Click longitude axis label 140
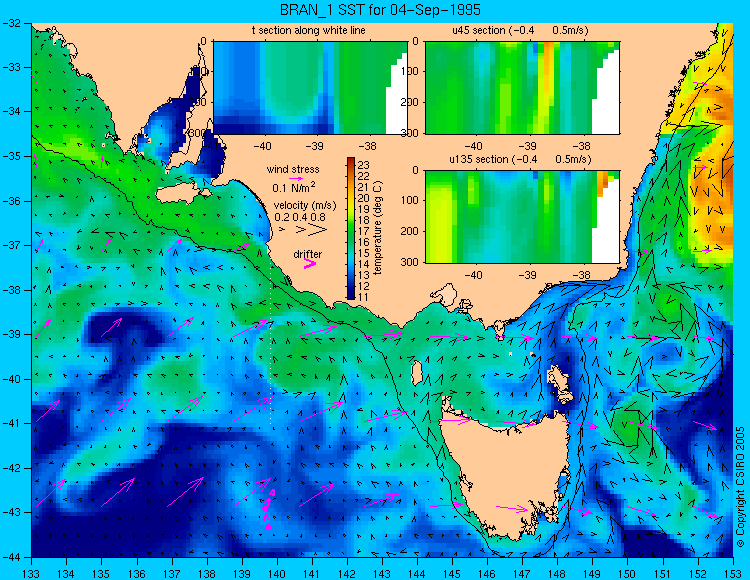The height and width of the screenshot is (580, 750). tap(277, 574)
